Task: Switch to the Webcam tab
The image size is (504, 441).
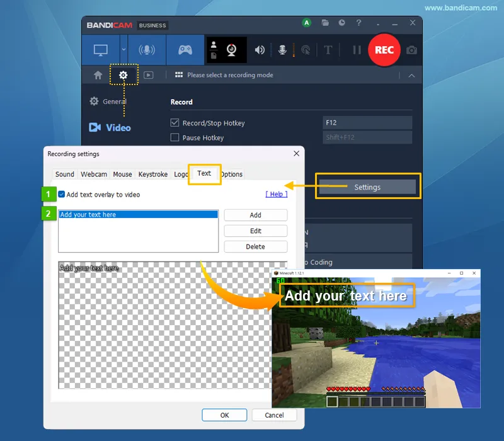Action: click(x=94, y=175)
